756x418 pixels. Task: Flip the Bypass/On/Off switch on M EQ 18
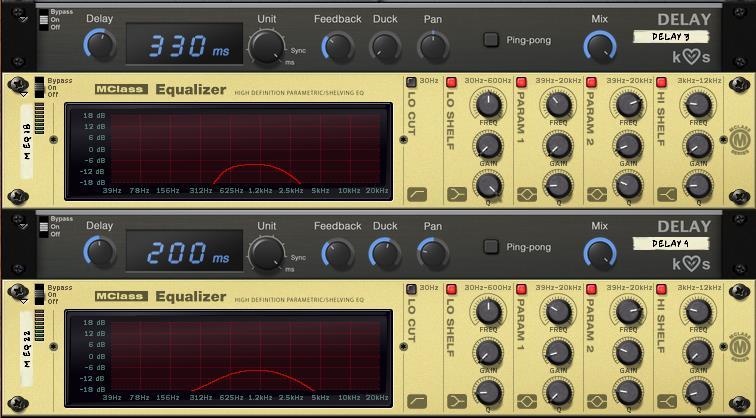pos(39,87)
